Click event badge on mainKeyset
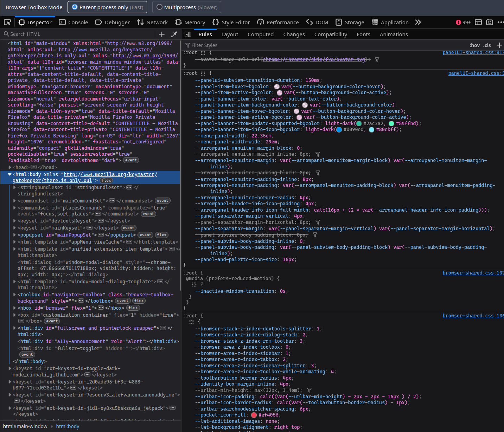 (128, 228)
